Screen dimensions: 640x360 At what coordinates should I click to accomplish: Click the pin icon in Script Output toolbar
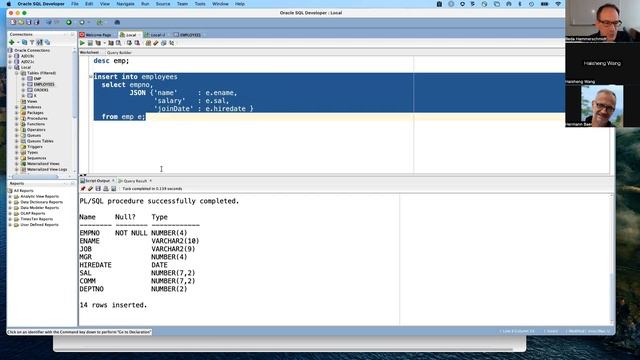point(83,189)
